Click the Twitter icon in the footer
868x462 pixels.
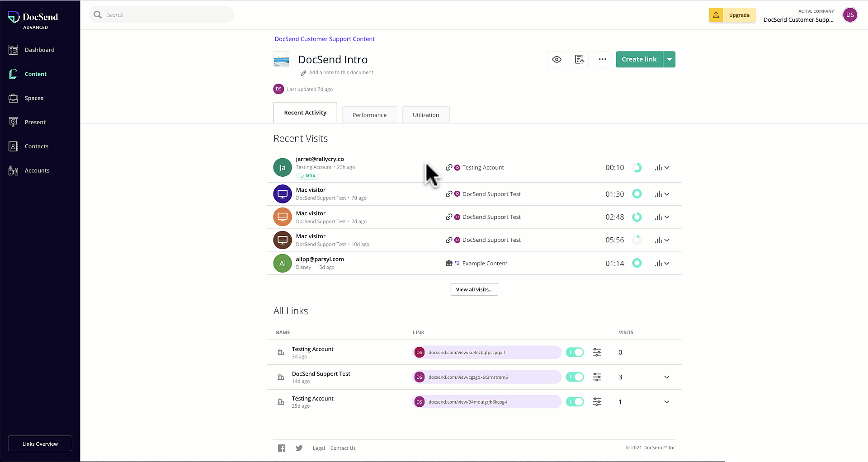point(299,448)
